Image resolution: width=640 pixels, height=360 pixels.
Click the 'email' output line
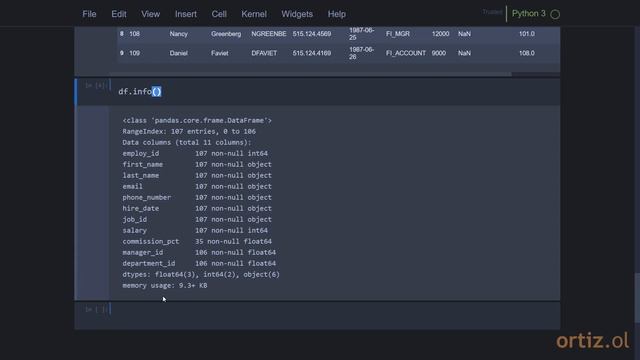(x=197, y=186)
